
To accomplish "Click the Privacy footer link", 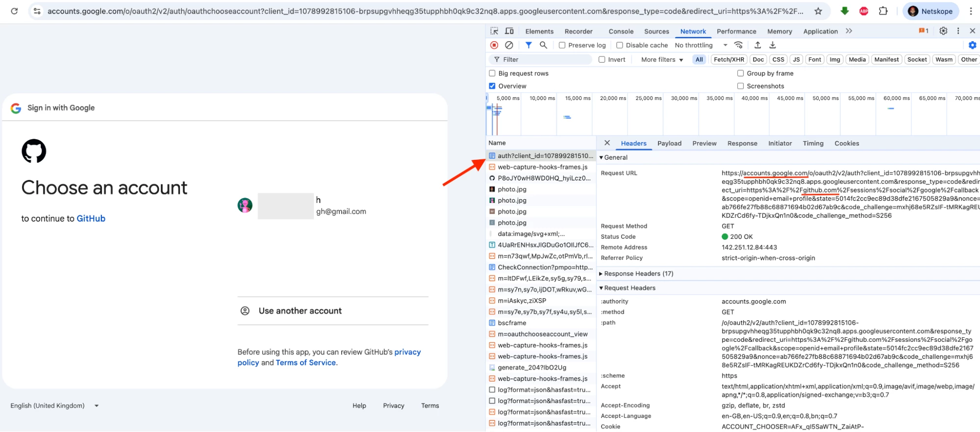I will click(394, 406).
